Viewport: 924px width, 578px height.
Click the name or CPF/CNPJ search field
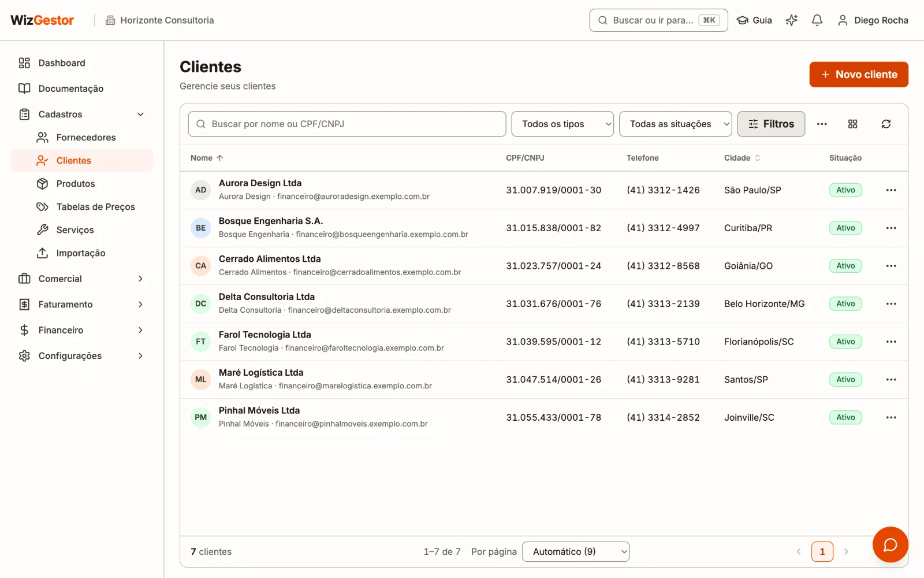(347, 124)
